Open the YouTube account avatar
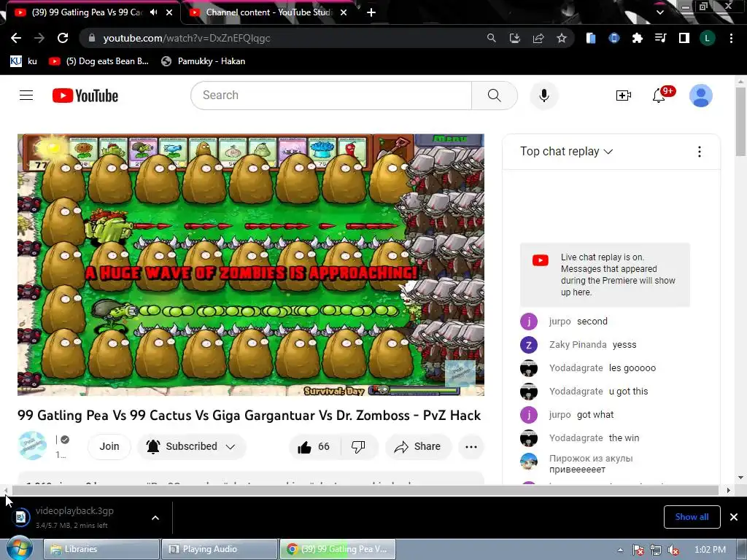This screenshot has width=747, height=560. point(701,96)
